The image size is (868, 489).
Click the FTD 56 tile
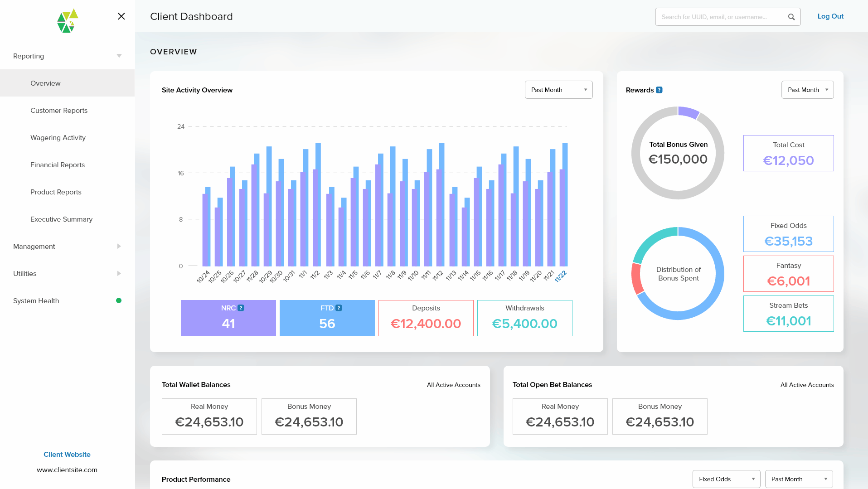327,318
